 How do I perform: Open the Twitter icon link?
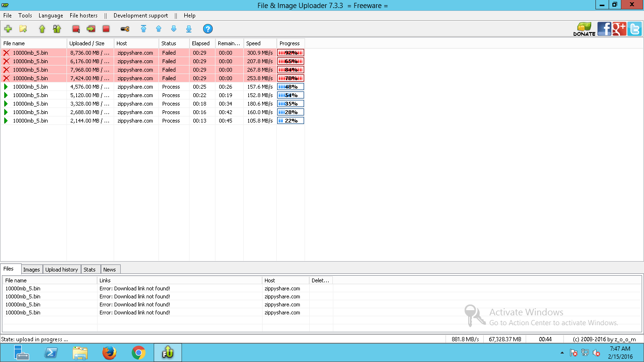635,29
